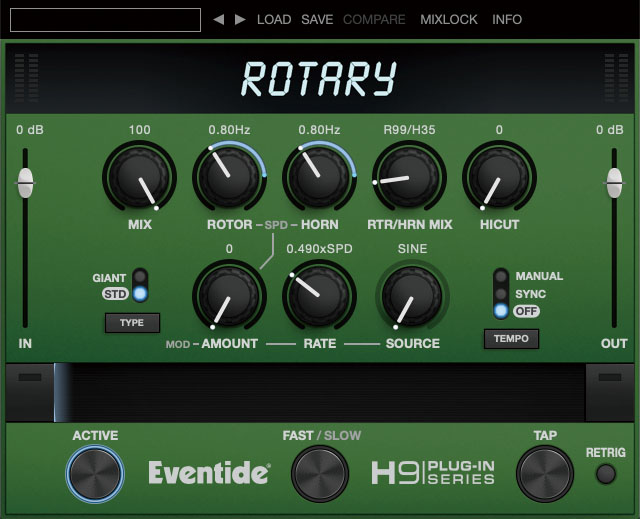The width and height of the screenshot is (640, 519).
Task: Select the GIANT type LED
Action: [140, 276]
